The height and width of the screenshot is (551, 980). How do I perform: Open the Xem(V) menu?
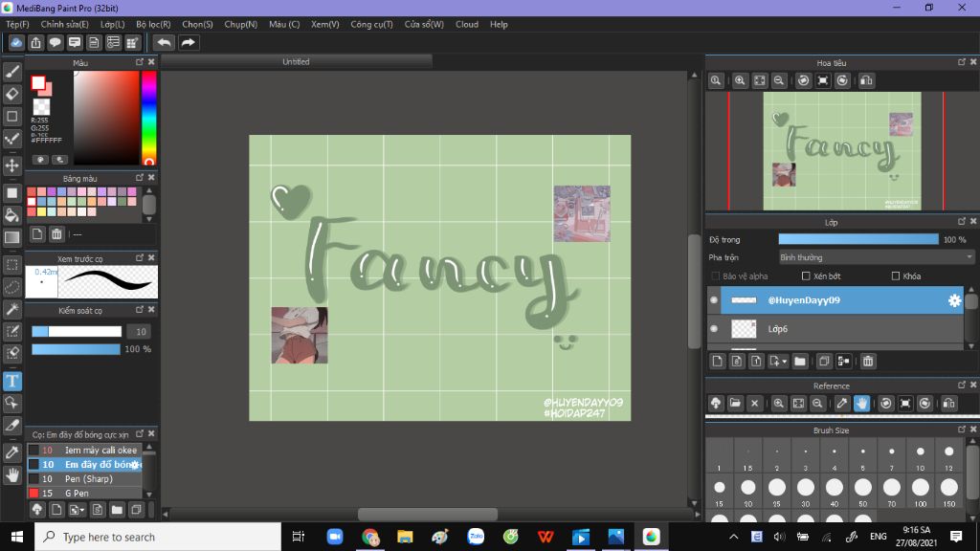[x=325, y=24]
